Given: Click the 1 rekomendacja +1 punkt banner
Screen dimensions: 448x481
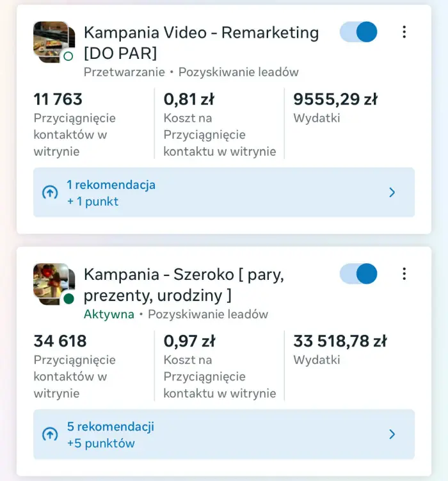Looking at the screenshot, I should pos(224,192).
